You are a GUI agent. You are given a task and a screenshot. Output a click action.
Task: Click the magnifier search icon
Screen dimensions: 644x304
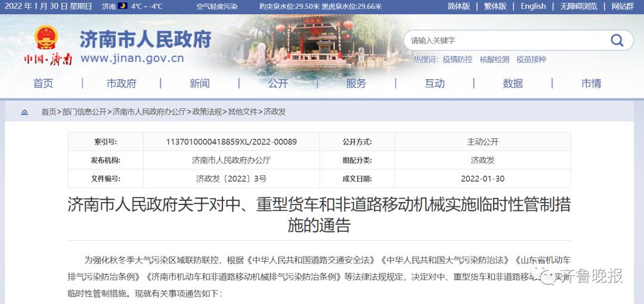617,40
